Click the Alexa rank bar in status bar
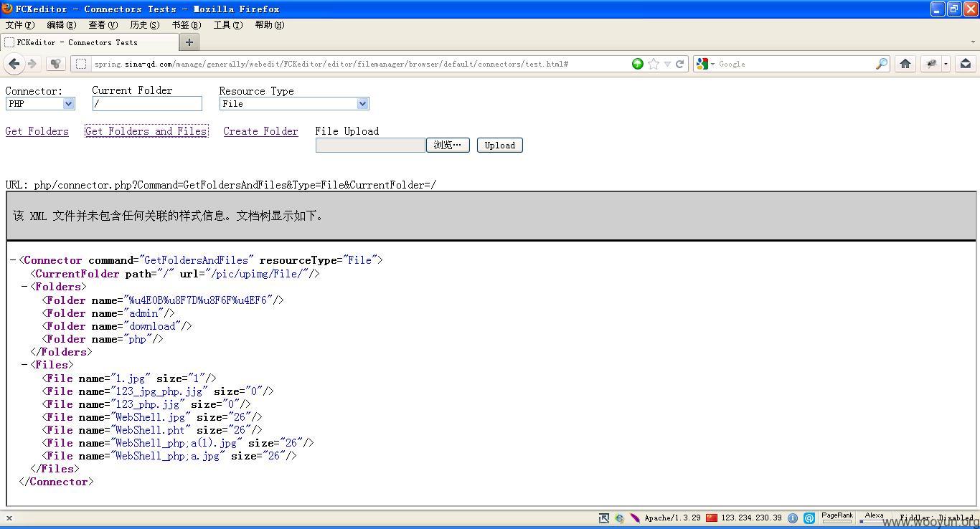 point(875,517)
